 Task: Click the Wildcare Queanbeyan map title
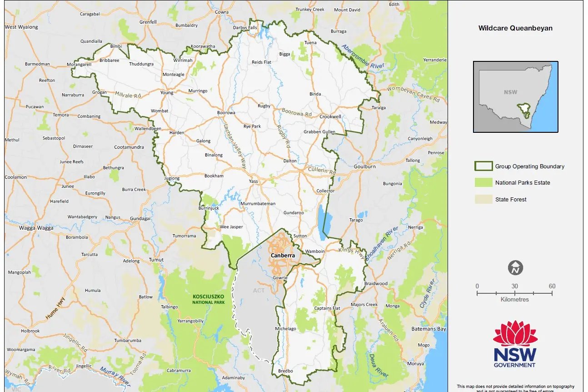click(x=515, y=28)
